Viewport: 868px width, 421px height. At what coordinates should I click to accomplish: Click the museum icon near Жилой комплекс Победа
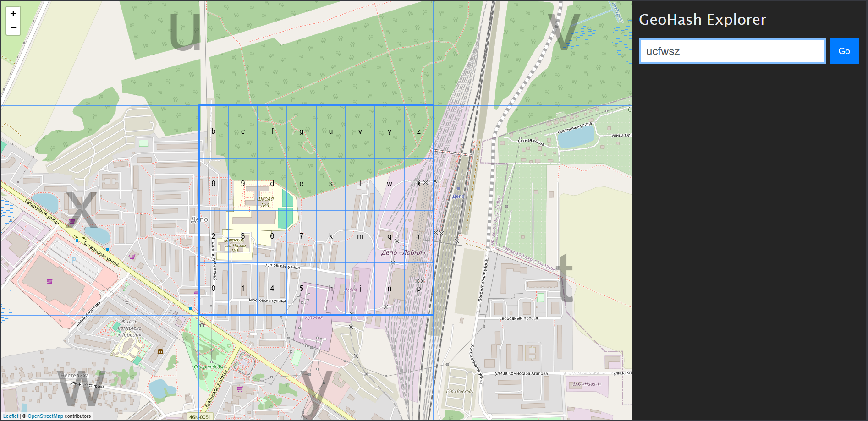click(160, 351)
